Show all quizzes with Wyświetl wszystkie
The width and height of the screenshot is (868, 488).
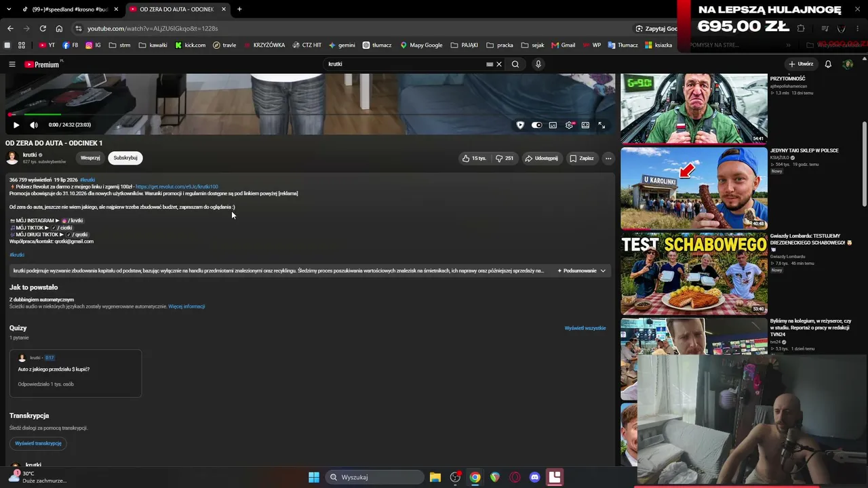pyautogui.click(x=585, y=328)
